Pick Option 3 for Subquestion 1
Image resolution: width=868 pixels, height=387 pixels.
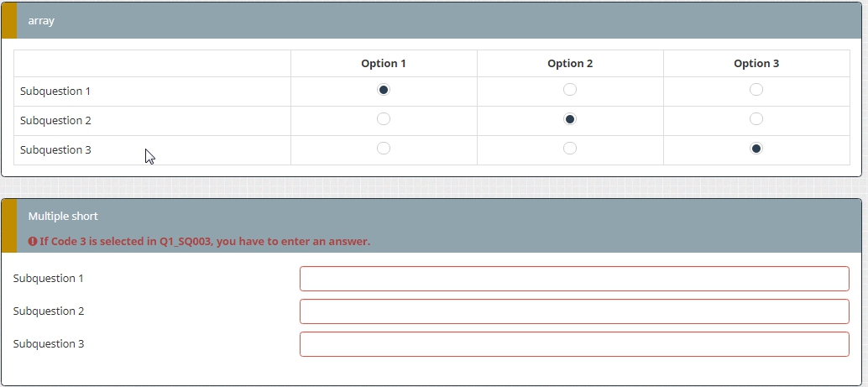756,90
